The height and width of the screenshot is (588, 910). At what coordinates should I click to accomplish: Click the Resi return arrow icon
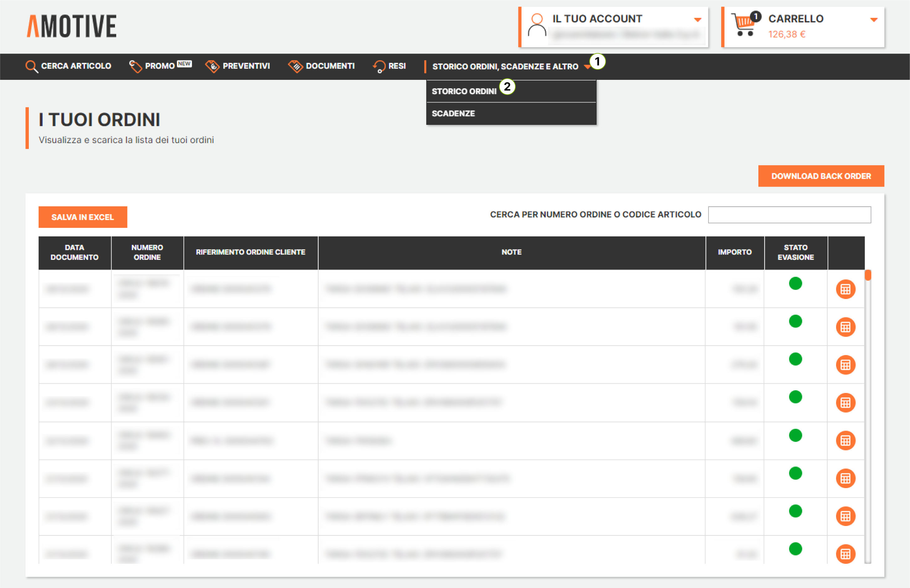tap(379, 66)
